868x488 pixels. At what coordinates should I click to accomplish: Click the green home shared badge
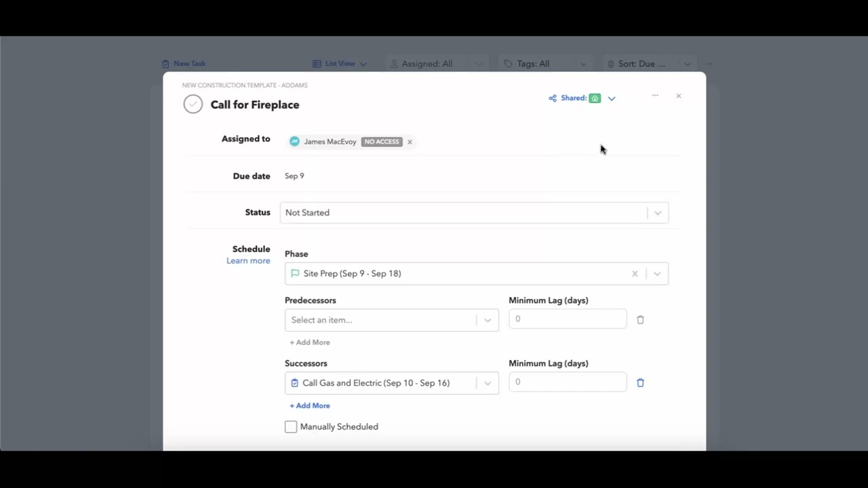coord(595,98)
